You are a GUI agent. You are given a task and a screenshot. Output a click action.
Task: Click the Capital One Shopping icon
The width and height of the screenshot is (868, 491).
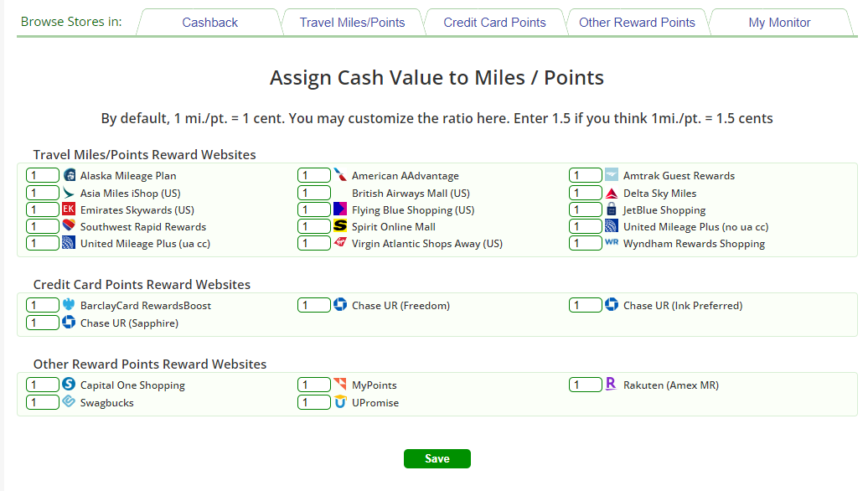tap(69, 385)
